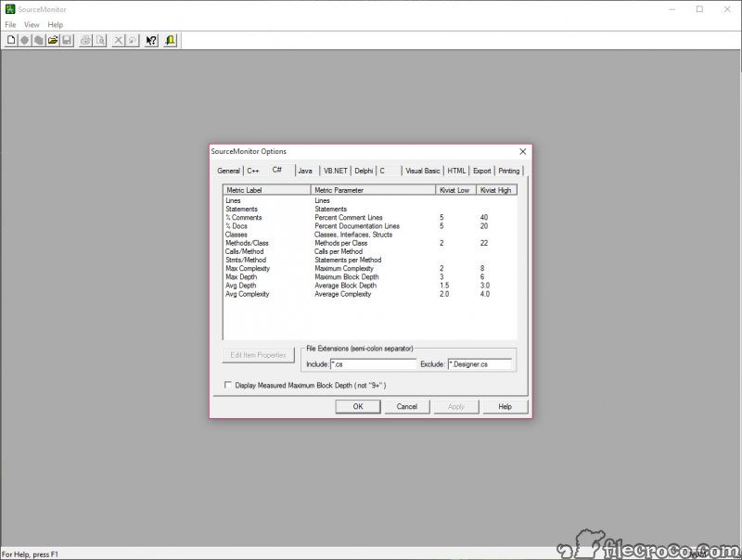Switch to the HTML tab

[456, 171]
